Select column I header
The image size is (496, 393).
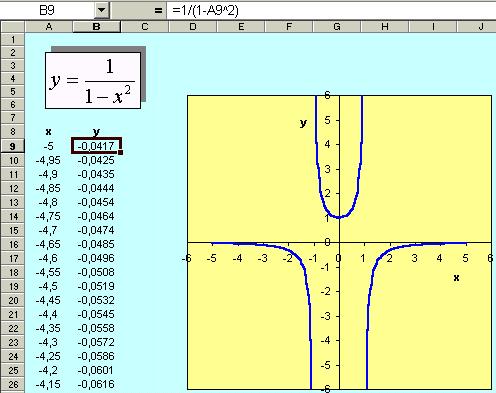click(x=433, y=27)
